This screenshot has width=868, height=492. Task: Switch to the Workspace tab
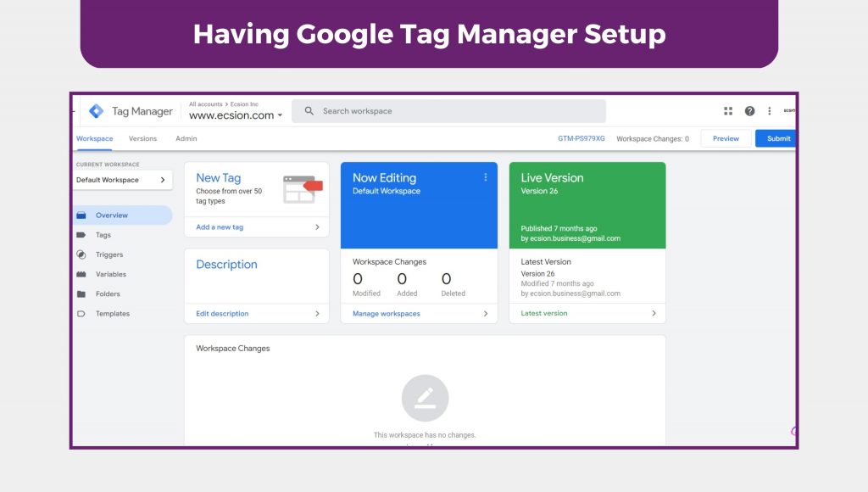(95, 138)
